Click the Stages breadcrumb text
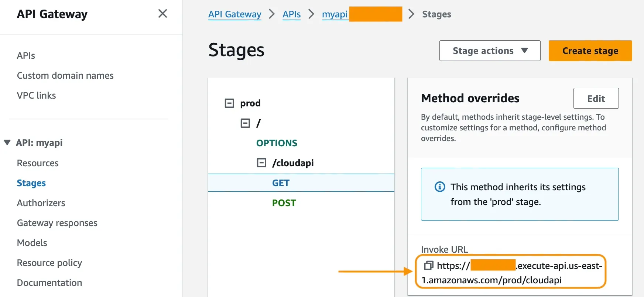 click(x=436, y=14)
